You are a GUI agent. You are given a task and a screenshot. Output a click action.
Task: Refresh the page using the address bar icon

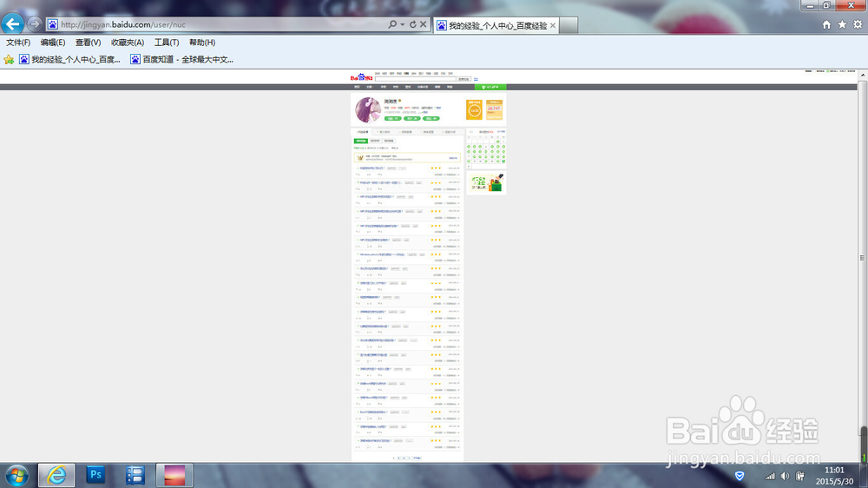pyautogui.click(x=412, y=24)
